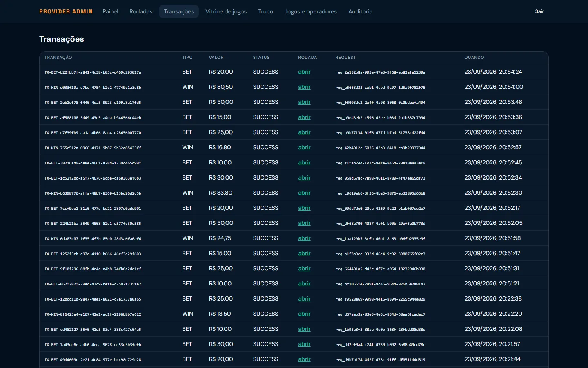Click the TIPO column header
Screen dimensions: 588x368
tap(187, 58)
